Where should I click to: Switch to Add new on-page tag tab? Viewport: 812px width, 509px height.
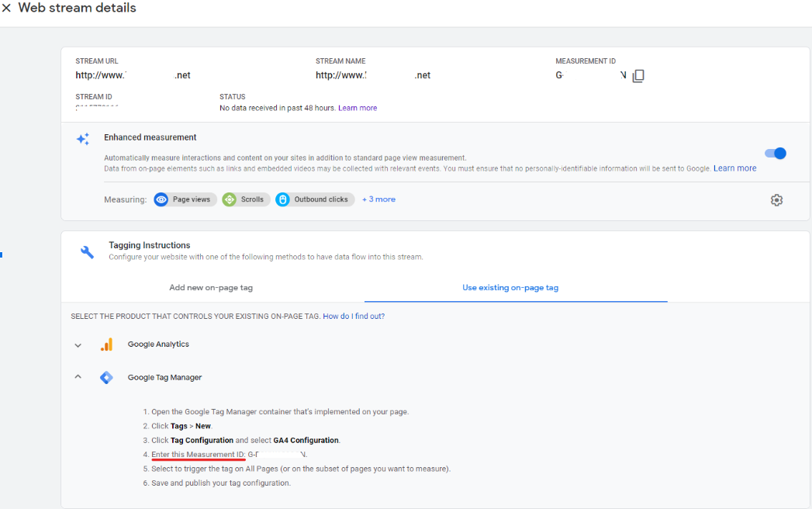pyautogui.click(x=211, y=288)
